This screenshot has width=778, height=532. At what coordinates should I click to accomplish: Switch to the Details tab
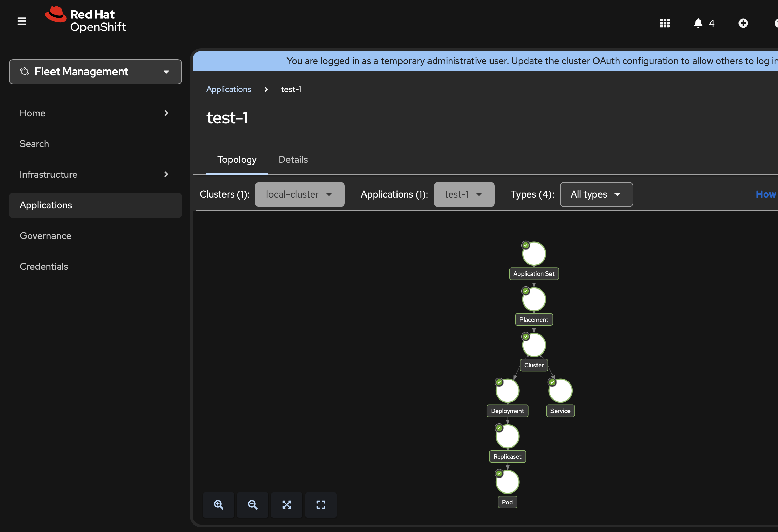coord(293,159)
